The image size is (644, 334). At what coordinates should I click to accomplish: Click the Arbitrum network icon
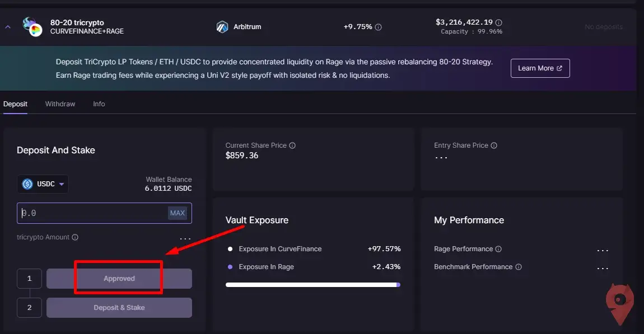(222, 27)
